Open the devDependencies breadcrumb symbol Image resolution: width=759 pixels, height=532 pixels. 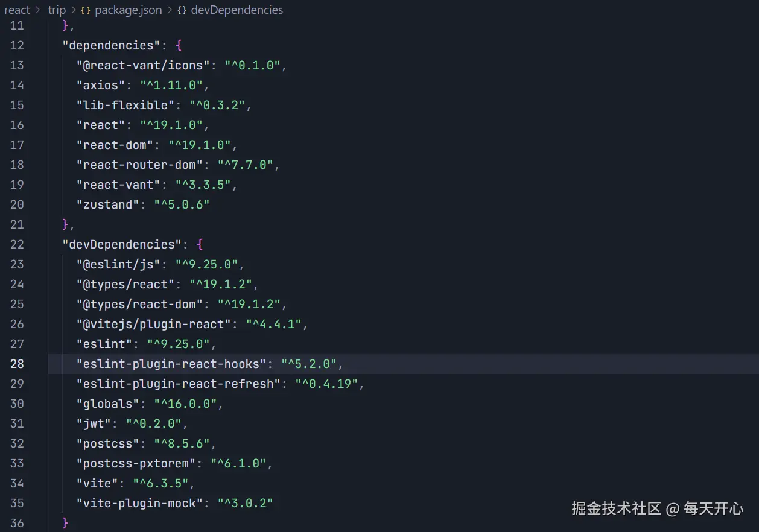237,10
